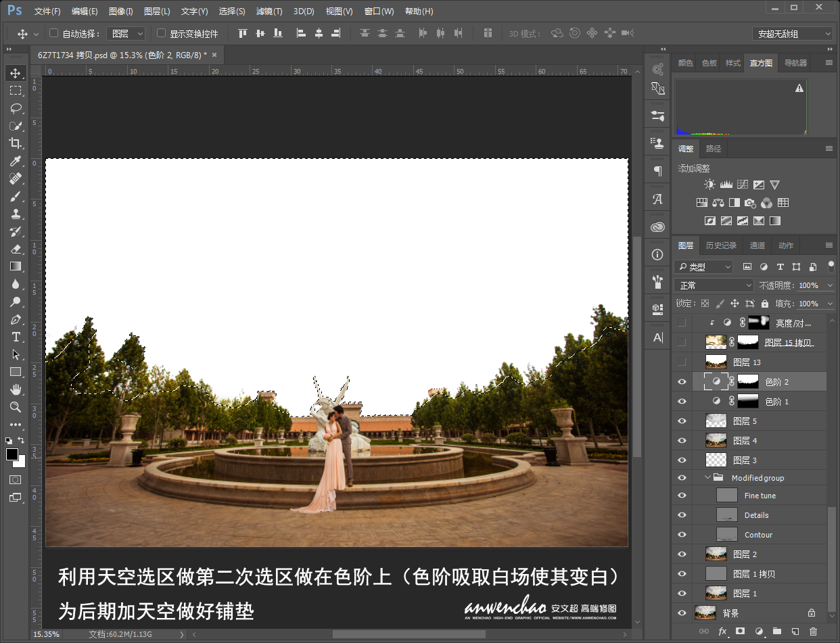Show the 图层 13 layer
Viewport: 840px width, 643px height.
pyautogui.click(x=682, y=362)
